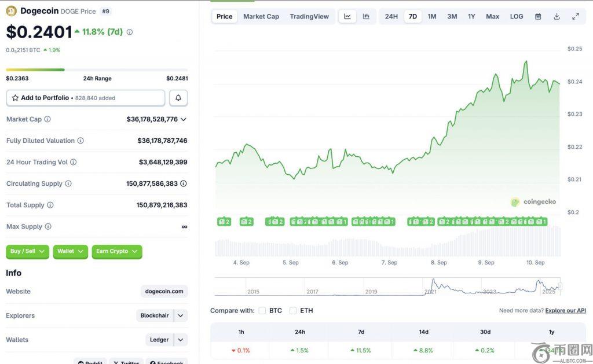Click Circulating Supply info icon

click(68, 183)
